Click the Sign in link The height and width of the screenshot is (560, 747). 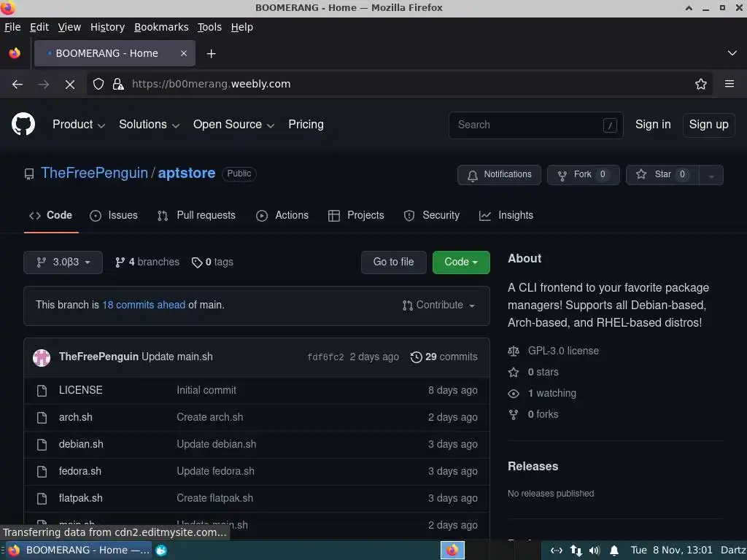[653, 125]
